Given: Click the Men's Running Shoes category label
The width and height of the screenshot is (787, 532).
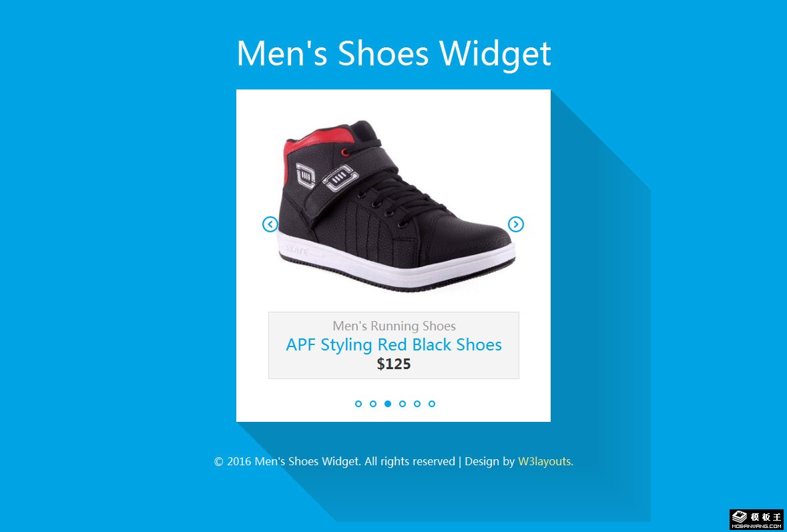Looking at the screenshot, I should tap(394, 326).
